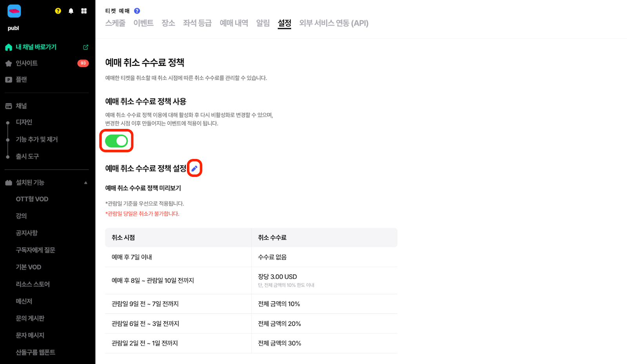Open the 디자인 sidebar item
Screen dimensions: 627x364
(24, 122)
